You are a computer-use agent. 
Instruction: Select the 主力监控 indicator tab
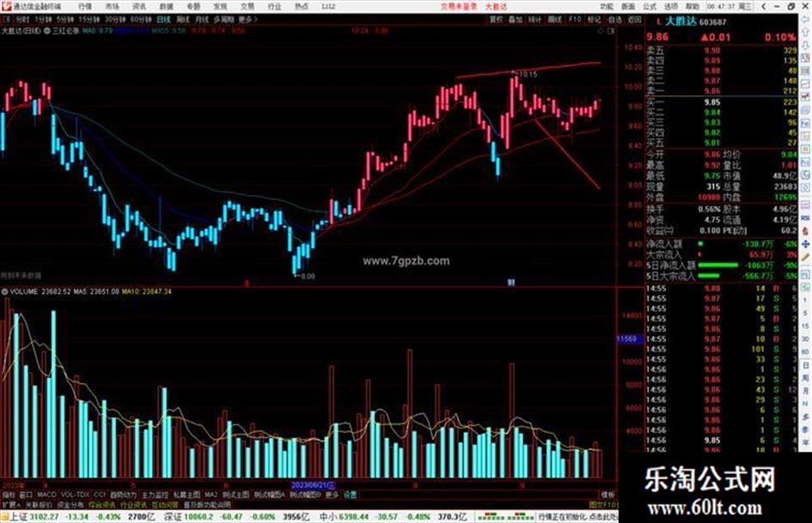point(155,495)
